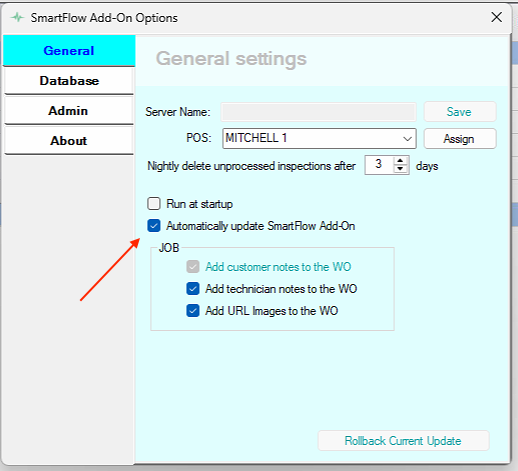The image size is (518, 471).
Task: Increase nightly delete days with up arrow
Action: pos(400,161)
